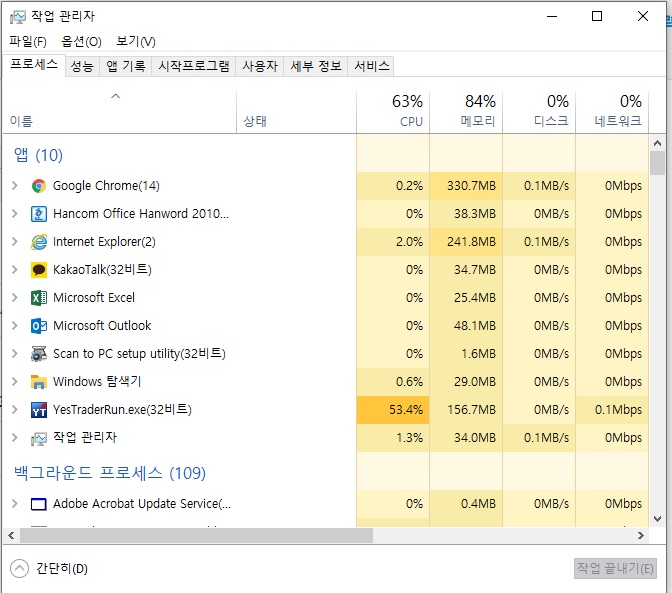This screenshot has width=672, height=593.
Task: Select the Microsoft Outlook icon
Action: click(x=39, y=325)
